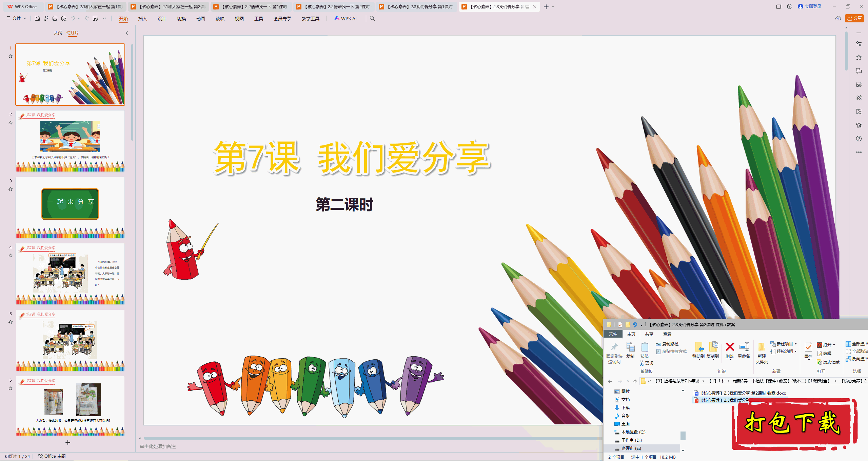Click Select All in File Explorer ribbon
Image resolution: width=868 pixels, height=461 pixels.
pos(857,344)
